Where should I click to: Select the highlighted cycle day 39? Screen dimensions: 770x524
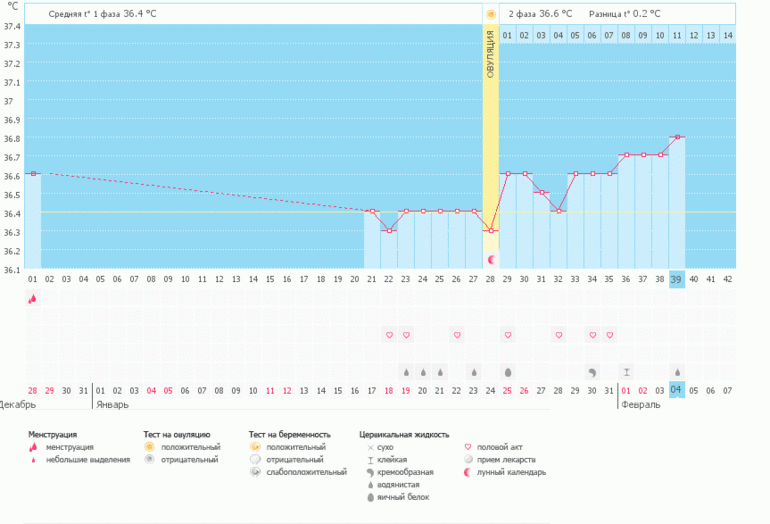click(x=677, y=279)
